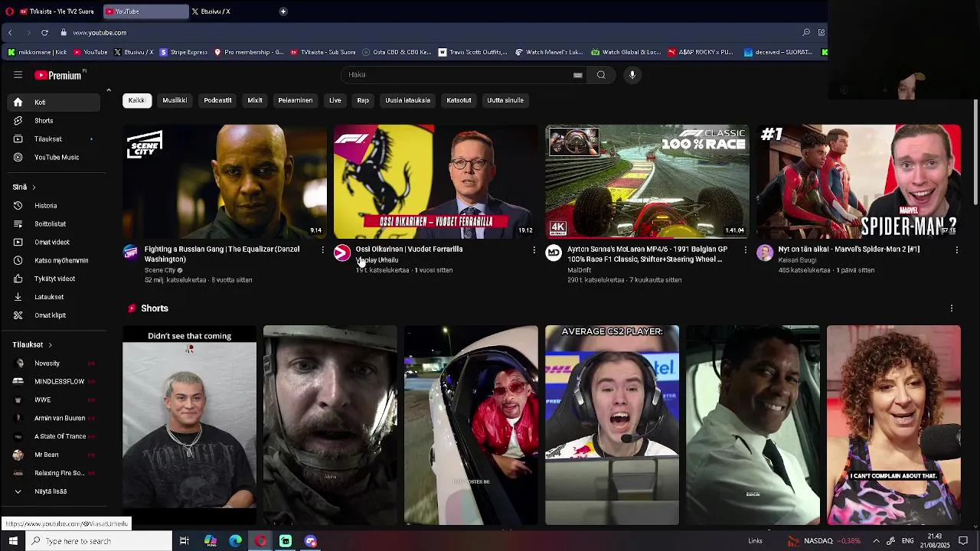Open Omat videot in sidebar
Screen dimensions: 980x551
tap(54, 243)
